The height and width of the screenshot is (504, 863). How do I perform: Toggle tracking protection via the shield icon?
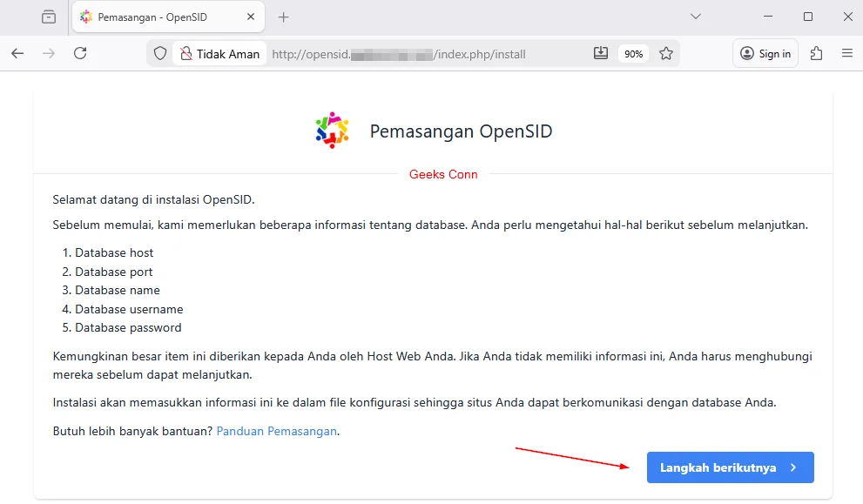(x=159, y=53)
